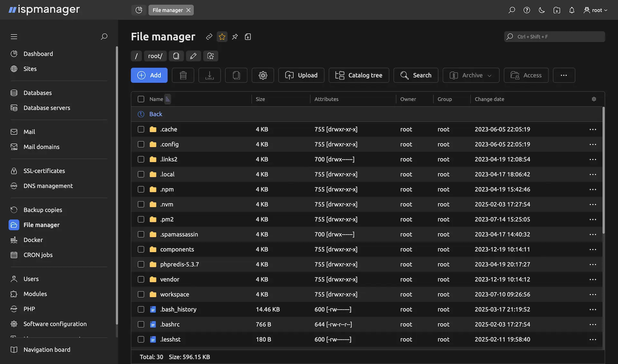The height and width of the screenshot is (364, 618).
Task: Open the three-dot menu for .bashrc row
Action: [x=593, y=324]
